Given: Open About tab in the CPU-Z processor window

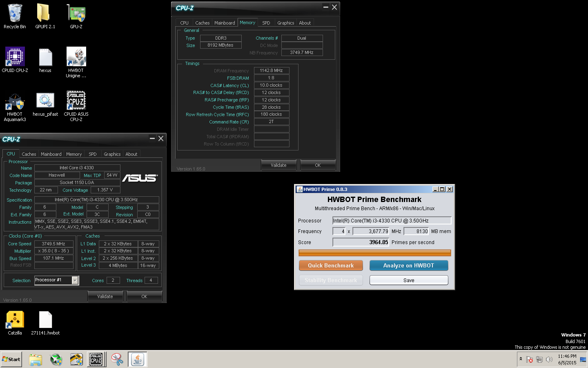Looking at the screenshot, I should click(131, 154).
